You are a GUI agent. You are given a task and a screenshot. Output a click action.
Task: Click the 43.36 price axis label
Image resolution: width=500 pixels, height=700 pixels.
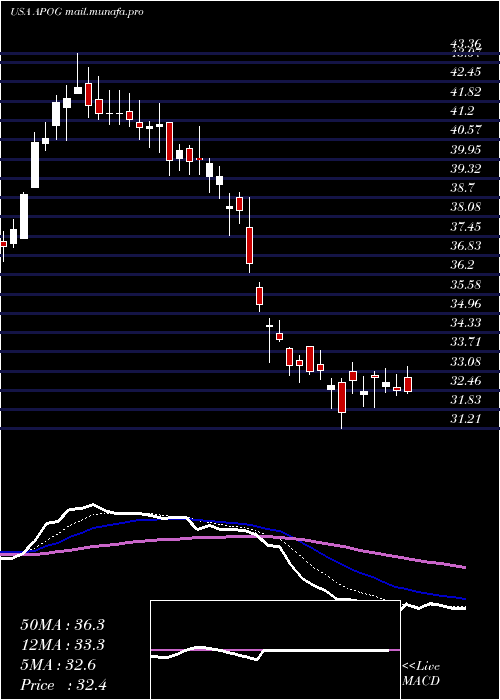click(x=466, y=44)
